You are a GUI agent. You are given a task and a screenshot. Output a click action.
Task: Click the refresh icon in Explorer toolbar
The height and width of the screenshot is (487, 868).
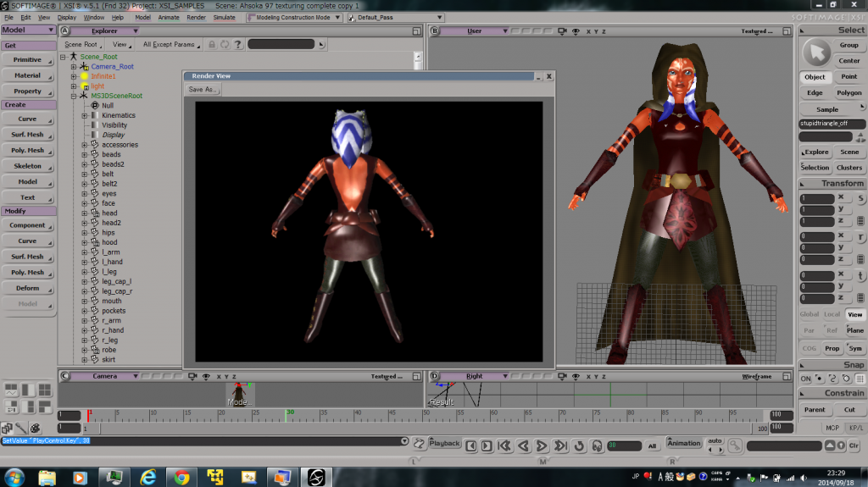coord(225,44)
